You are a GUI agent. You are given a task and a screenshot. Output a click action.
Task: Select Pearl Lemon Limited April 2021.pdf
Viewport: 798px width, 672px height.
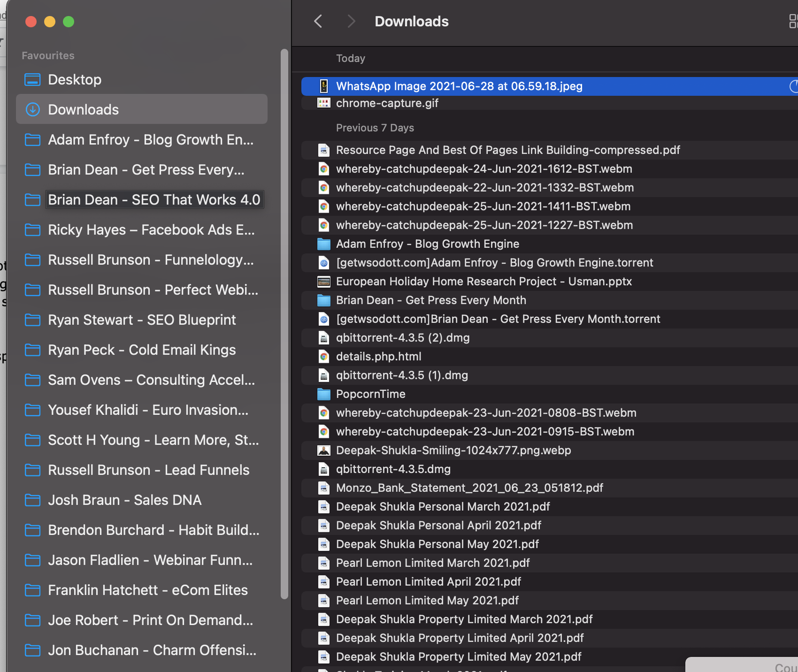click(550, 582)
